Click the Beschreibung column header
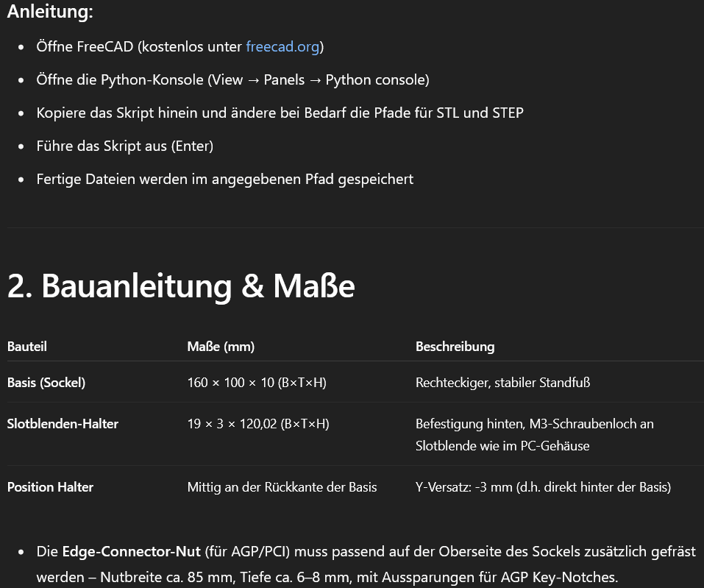The image size is (704, 588). 455,347
